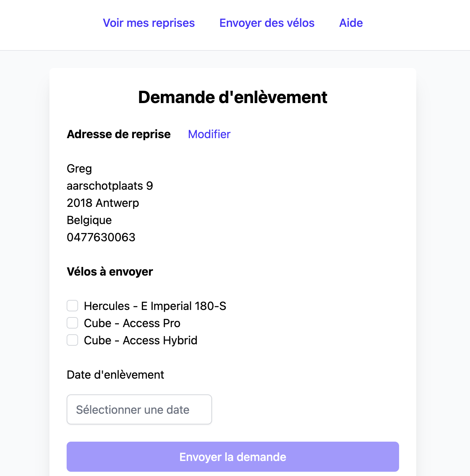Click the Hercules - E Imperial 180-S label text
Viewport: 470px width, 476px height.
(155, 306)
